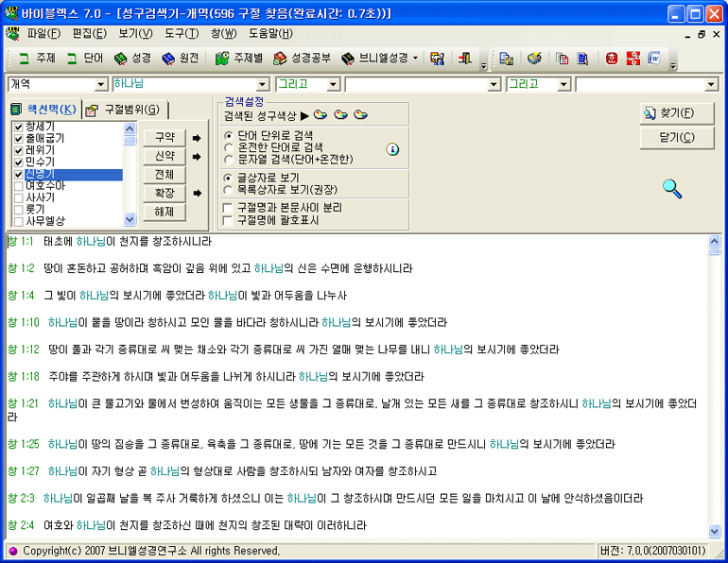Screen dimensions: 728x563
Task: Click the arrow icon next to 구약
Action: pos(197,138)
